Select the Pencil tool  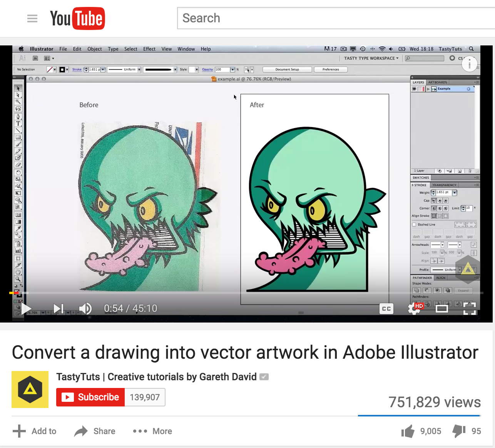coord(18,151)
